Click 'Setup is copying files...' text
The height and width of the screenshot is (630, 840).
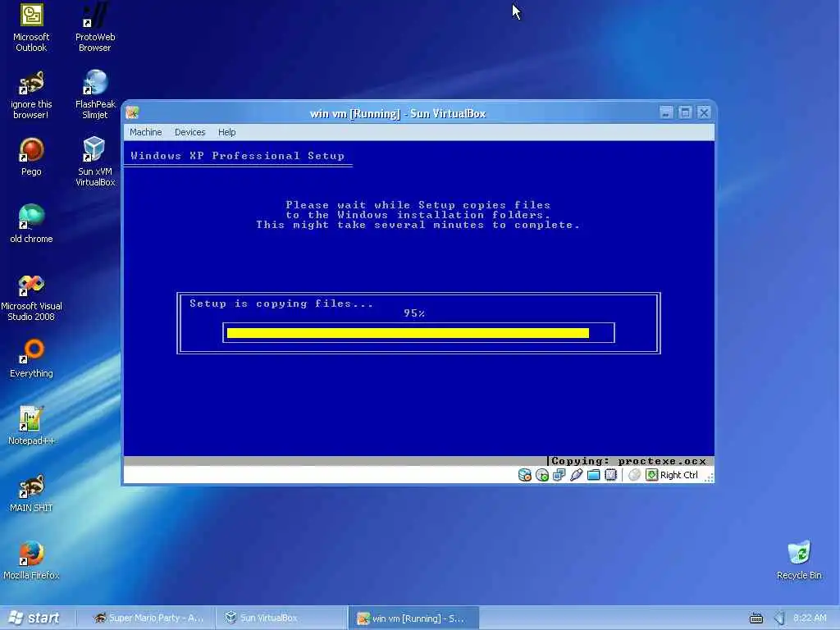(281, 304)
